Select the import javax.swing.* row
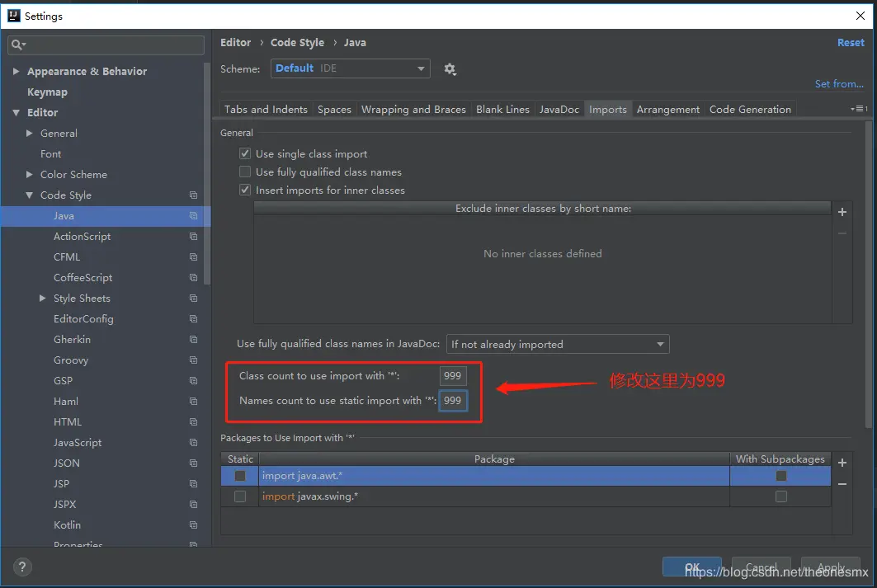 pos(526,496)
